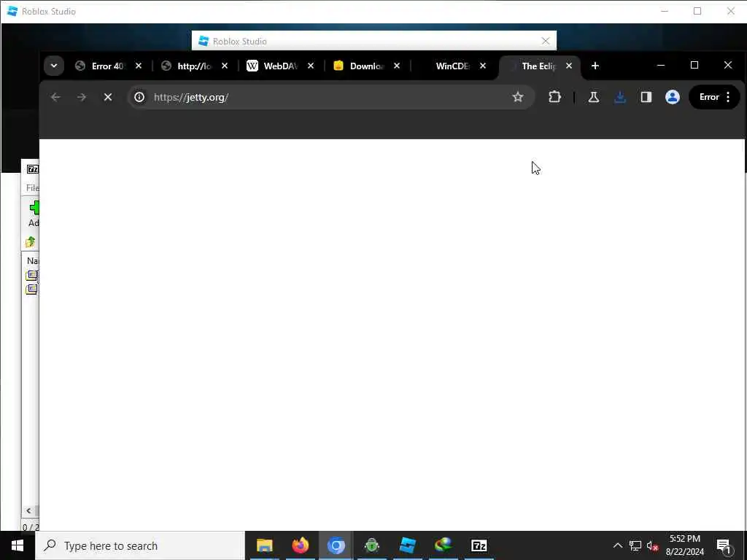The height and width of the screenshot is (560, 747).
Task: Switch to the WebDAV tab
Action: point(281,66)
